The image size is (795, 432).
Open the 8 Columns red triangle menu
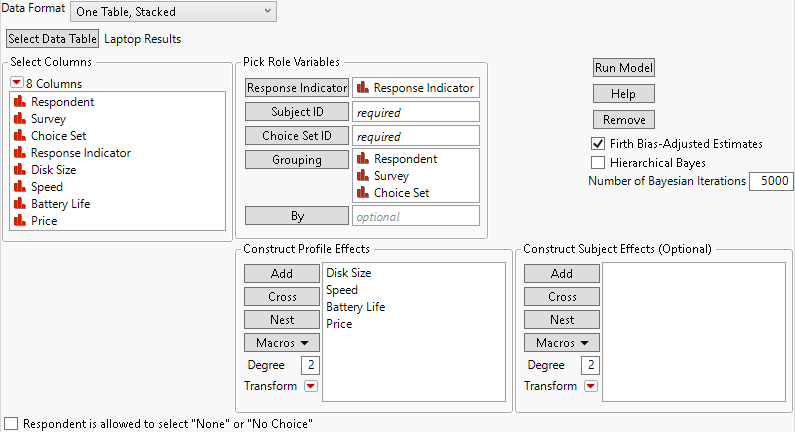(x=17, y=84)
